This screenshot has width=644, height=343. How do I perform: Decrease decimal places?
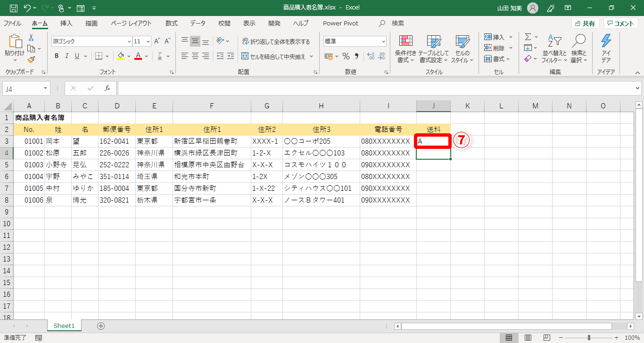pos(381,56)
